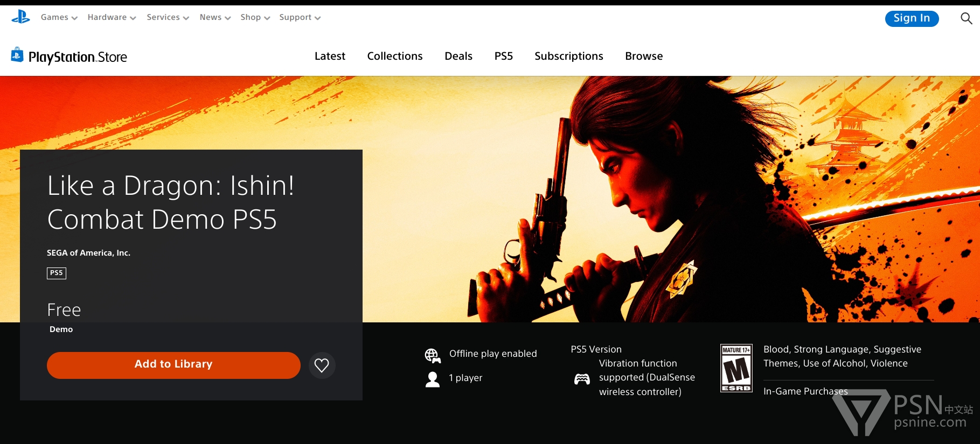
Task: Click the Sign In button
Action: [x=912, y=18]
